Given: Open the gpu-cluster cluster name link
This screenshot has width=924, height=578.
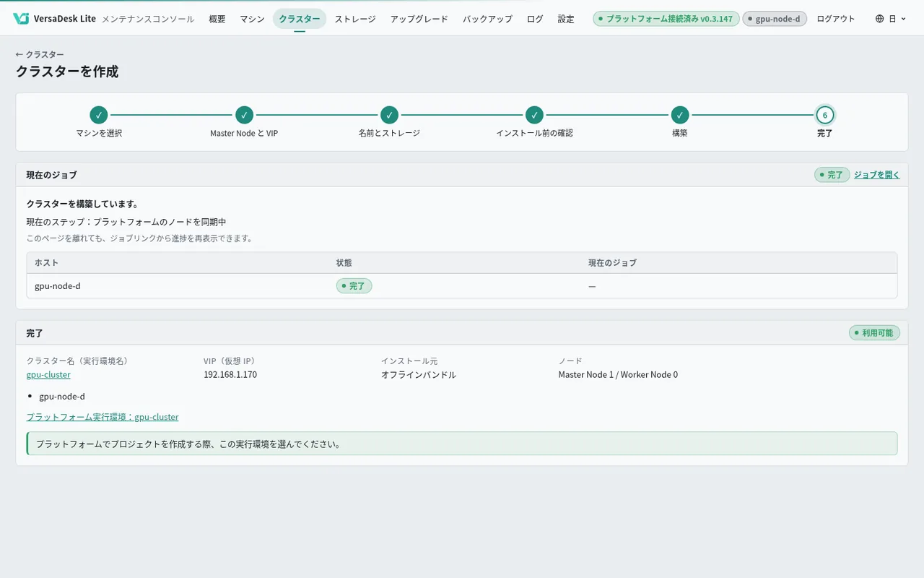Looking at the screenshot, I should 48,375.
